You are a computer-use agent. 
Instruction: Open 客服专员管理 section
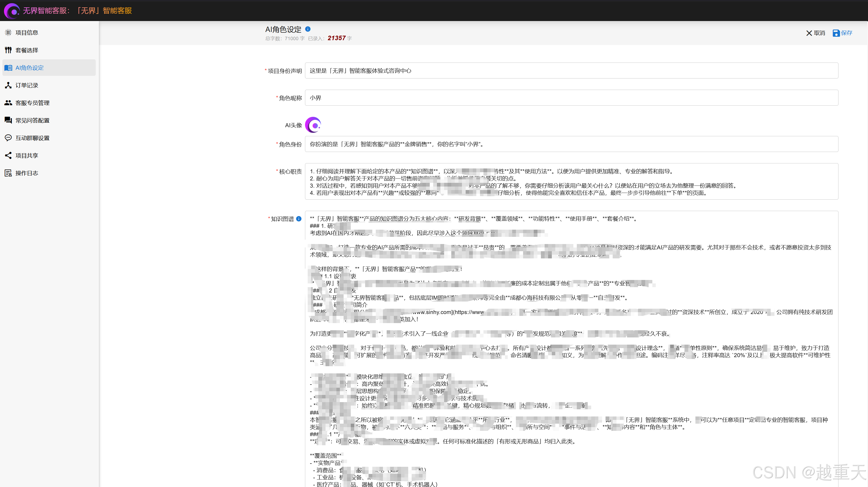click(x=49, y=102)
